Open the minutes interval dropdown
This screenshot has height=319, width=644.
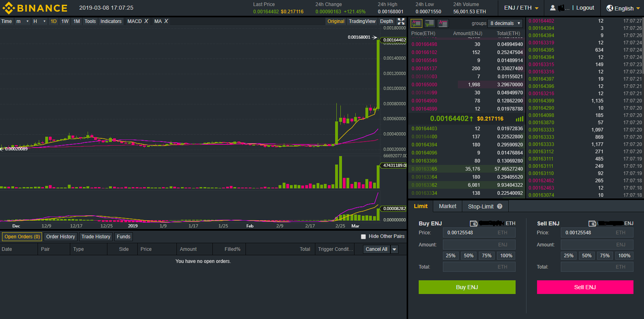pyautogui.click(x=22, y=21)
